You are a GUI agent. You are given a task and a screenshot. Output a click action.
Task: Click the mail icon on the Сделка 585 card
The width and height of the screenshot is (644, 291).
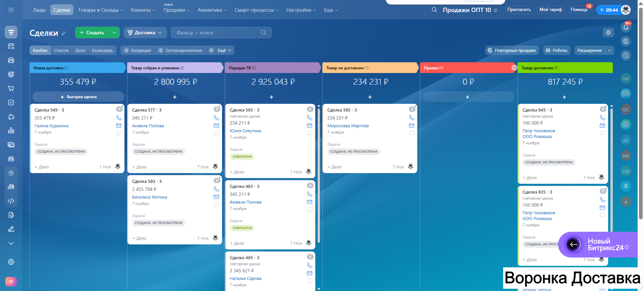pyautogui.click(x=412, y=126)
